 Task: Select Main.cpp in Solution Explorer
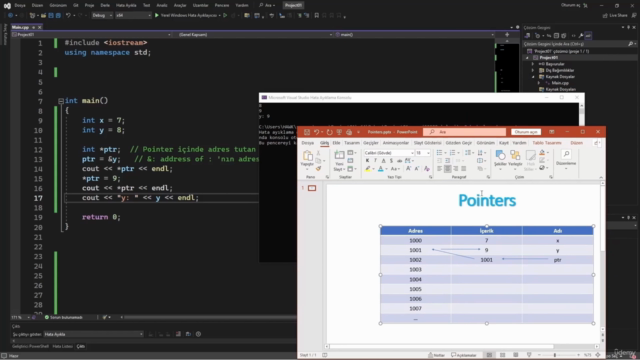click(560, 83)
